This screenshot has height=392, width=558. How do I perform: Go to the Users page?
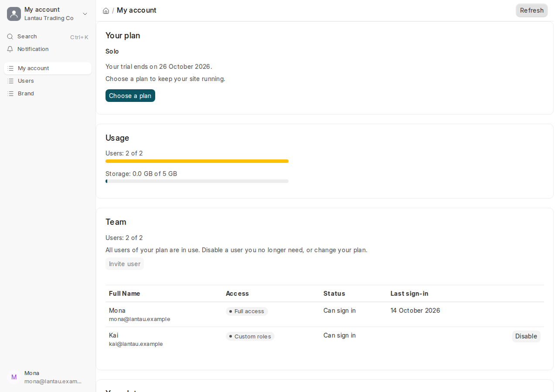coord(48,81)
